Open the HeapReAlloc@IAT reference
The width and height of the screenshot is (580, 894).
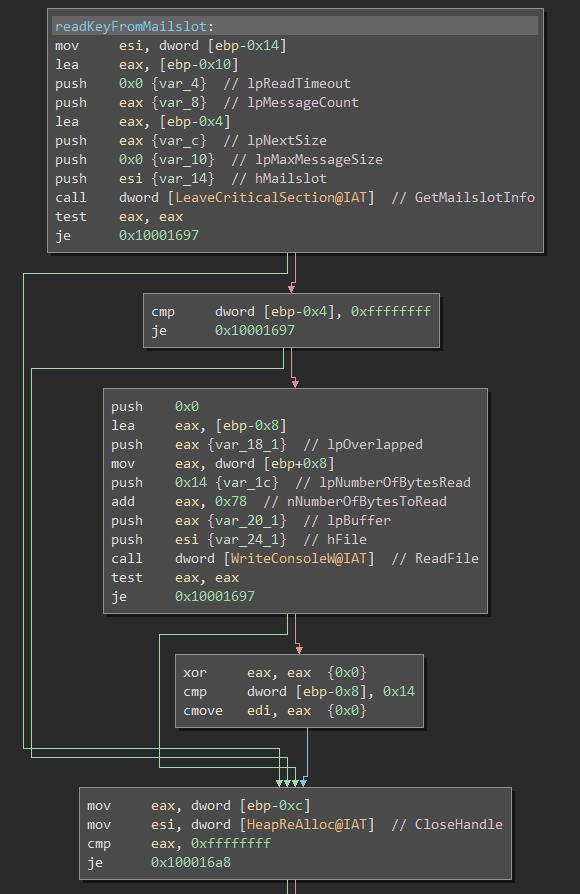(306, 824)
